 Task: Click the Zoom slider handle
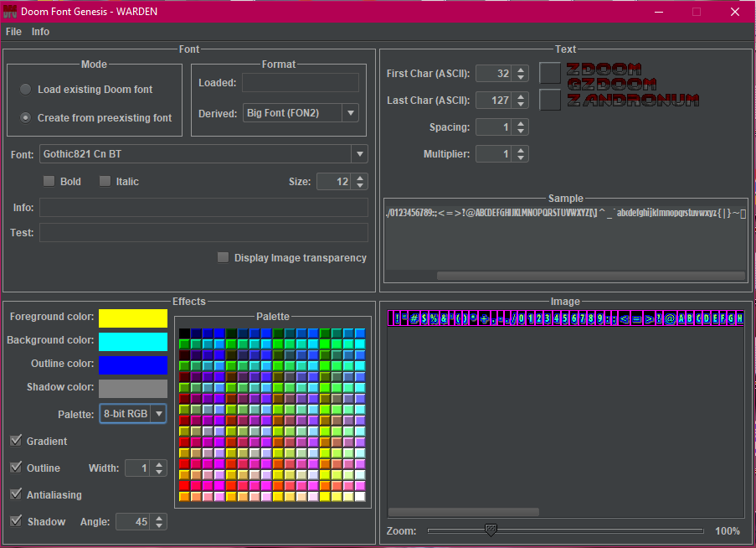(491, 530)
